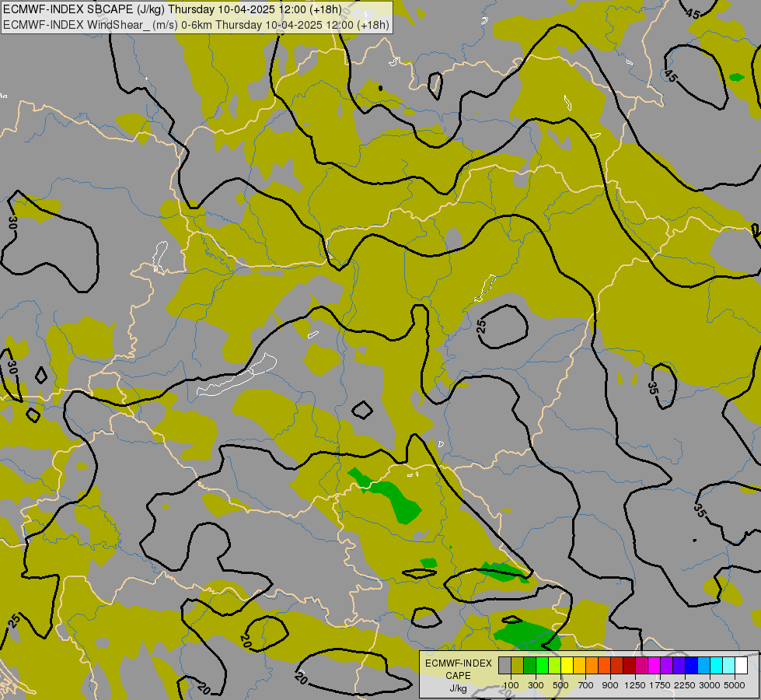The width and height of the screenshot is (761, 700).
Task: Select the red-orange legend swatch
Action: [604, 665]
